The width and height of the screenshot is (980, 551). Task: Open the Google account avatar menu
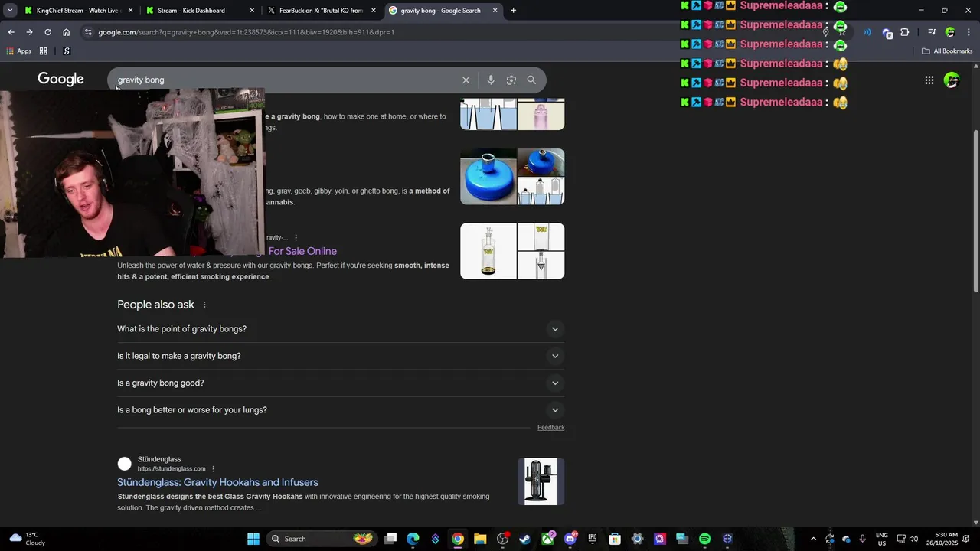click(x=952, y=80)
